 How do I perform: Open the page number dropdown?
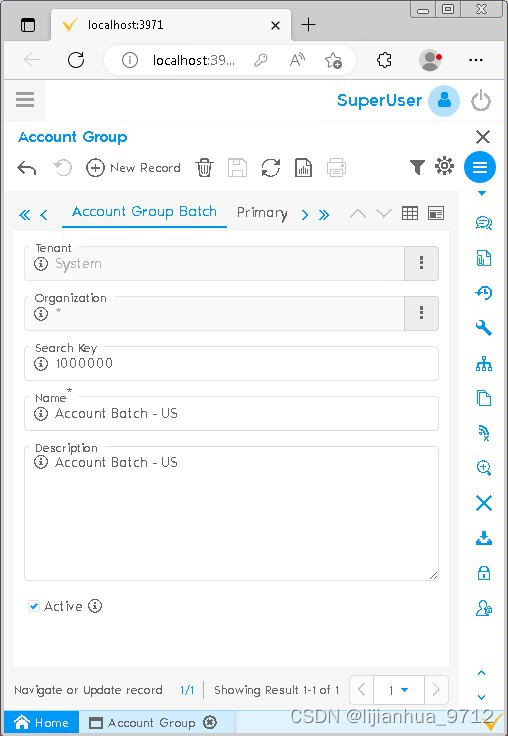[x=399, y=690]
